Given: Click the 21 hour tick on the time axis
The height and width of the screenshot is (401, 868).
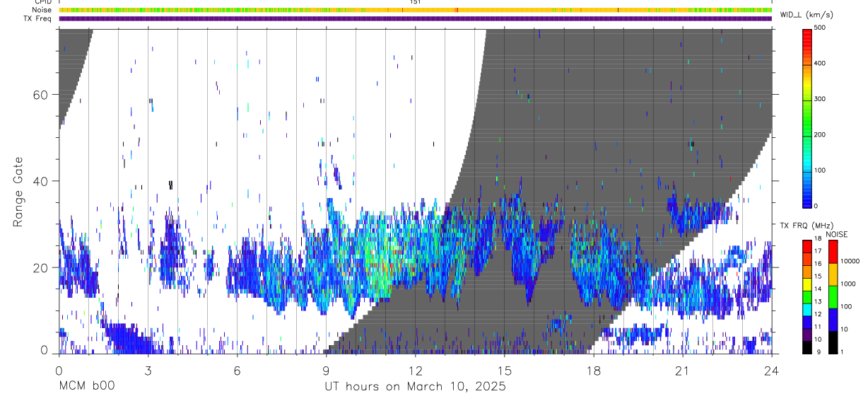Looking at the screenshot, I should coord(683,370).
